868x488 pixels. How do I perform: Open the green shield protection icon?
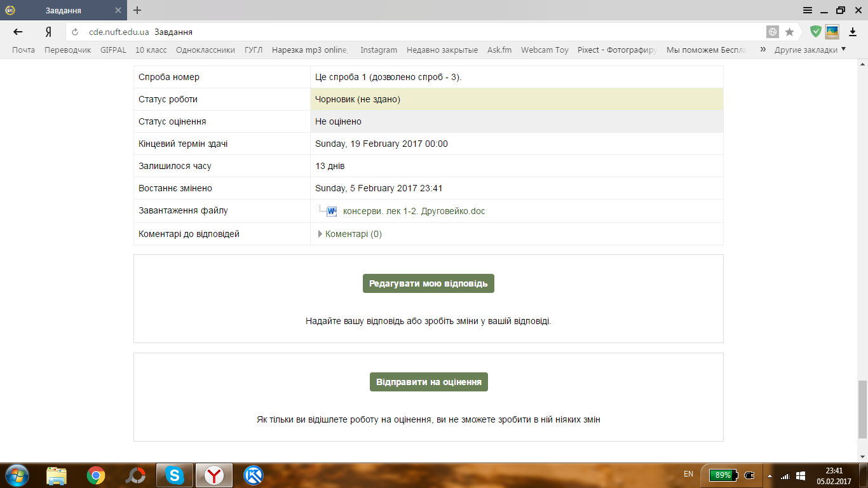(x=815, y=32)
